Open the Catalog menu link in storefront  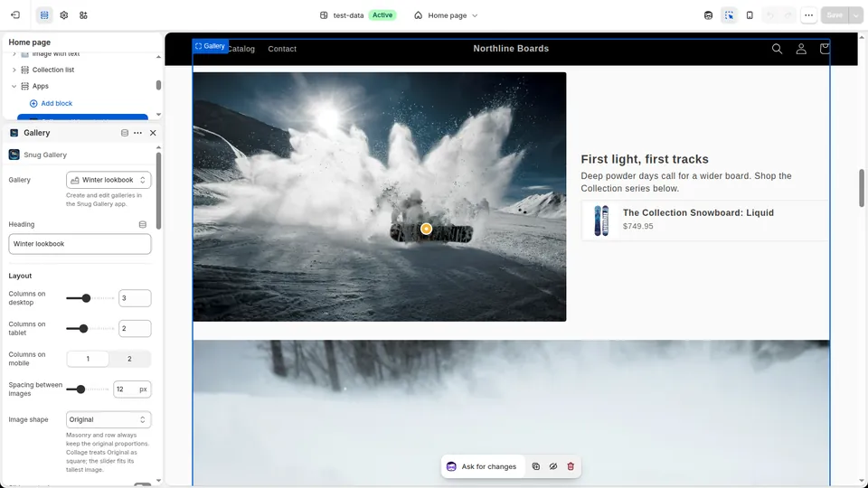[x=241, y=49]
